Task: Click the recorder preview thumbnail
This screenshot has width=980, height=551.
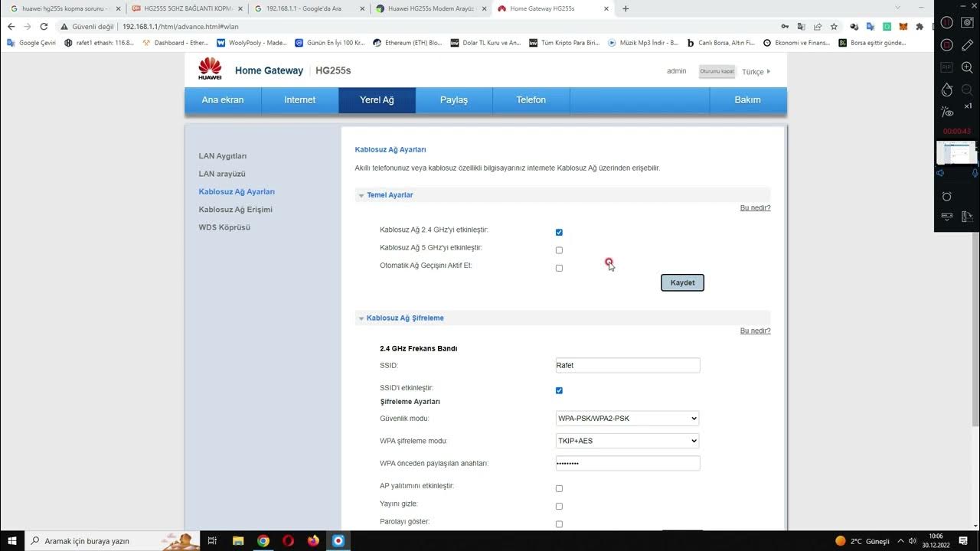Action: (x=957, y=153)
